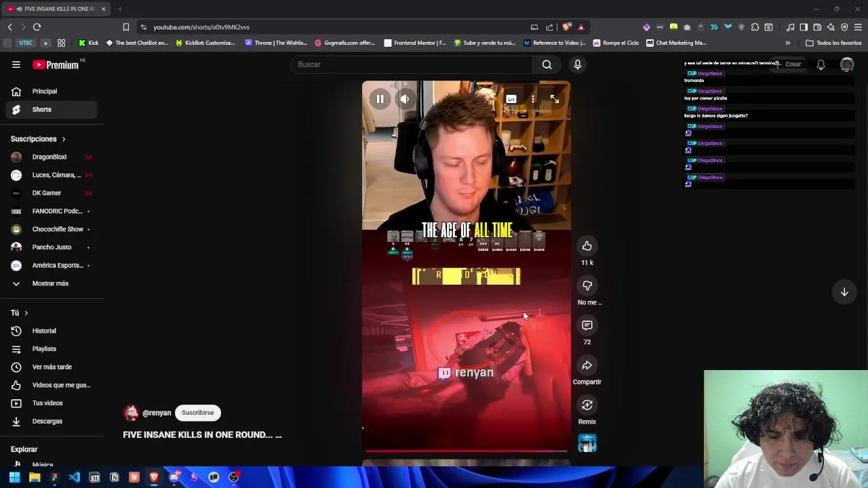Open the sound thumbnail below Remix

click(587, 443)
